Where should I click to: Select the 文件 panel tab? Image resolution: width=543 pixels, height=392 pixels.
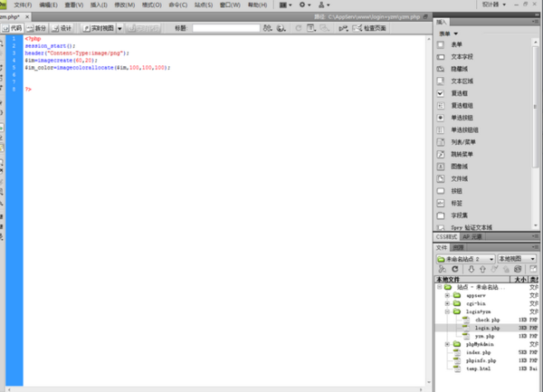[x=442, y=247]
